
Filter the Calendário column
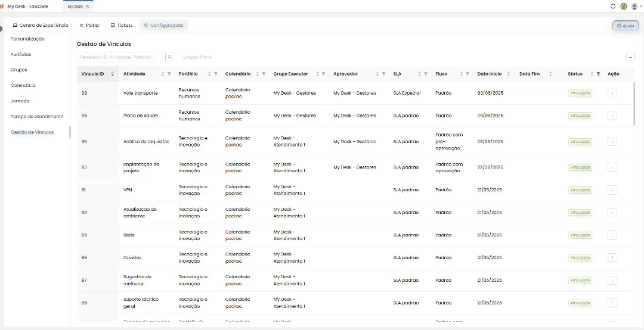[x=264, y=74]
